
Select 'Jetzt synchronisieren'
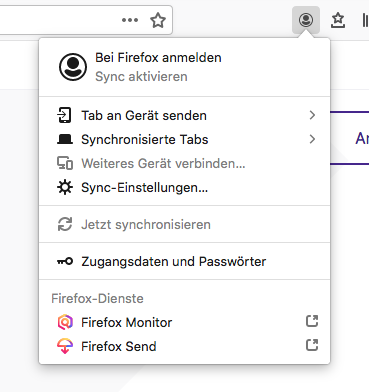pyautogui.click(x=184, y=224)
